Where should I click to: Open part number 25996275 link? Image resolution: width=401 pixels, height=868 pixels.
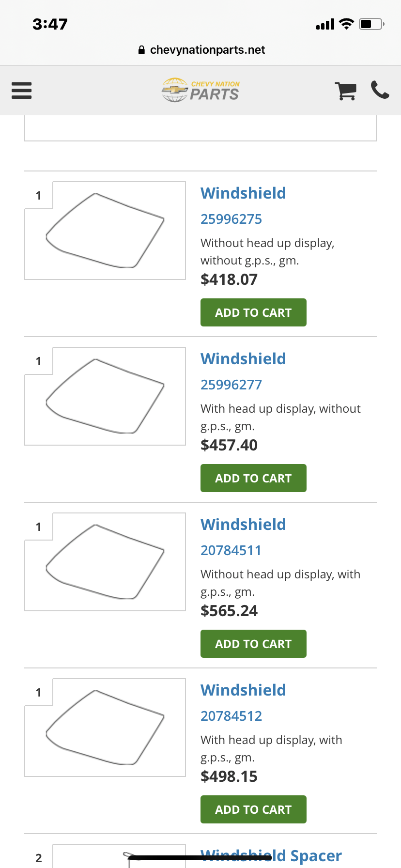pyautogui.click(x=231, y=219)
